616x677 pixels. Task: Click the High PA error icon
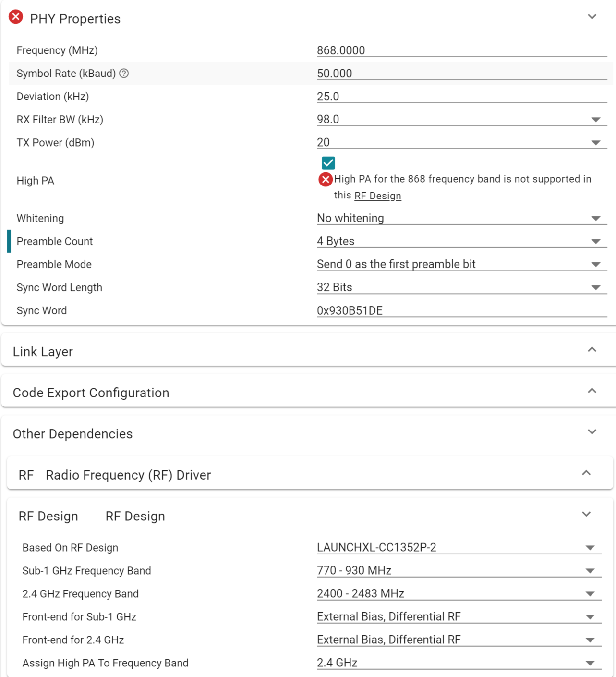point(326,180)
